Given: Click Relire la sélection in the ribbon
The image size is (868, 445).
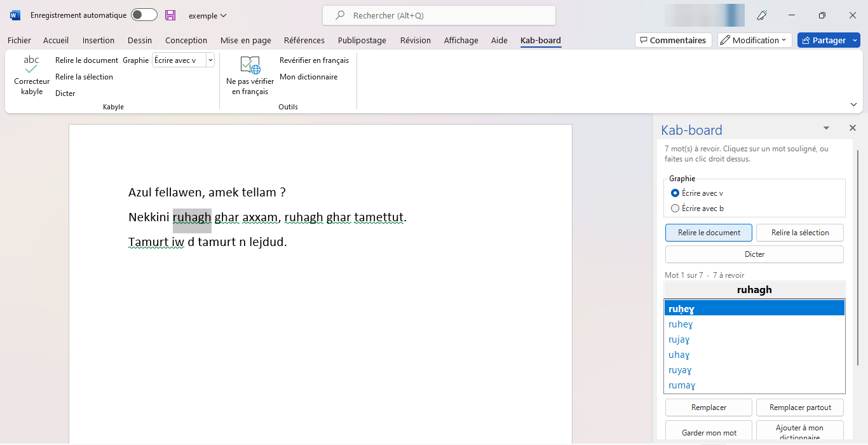Looking at the screenshot, I should click(84, 77).
